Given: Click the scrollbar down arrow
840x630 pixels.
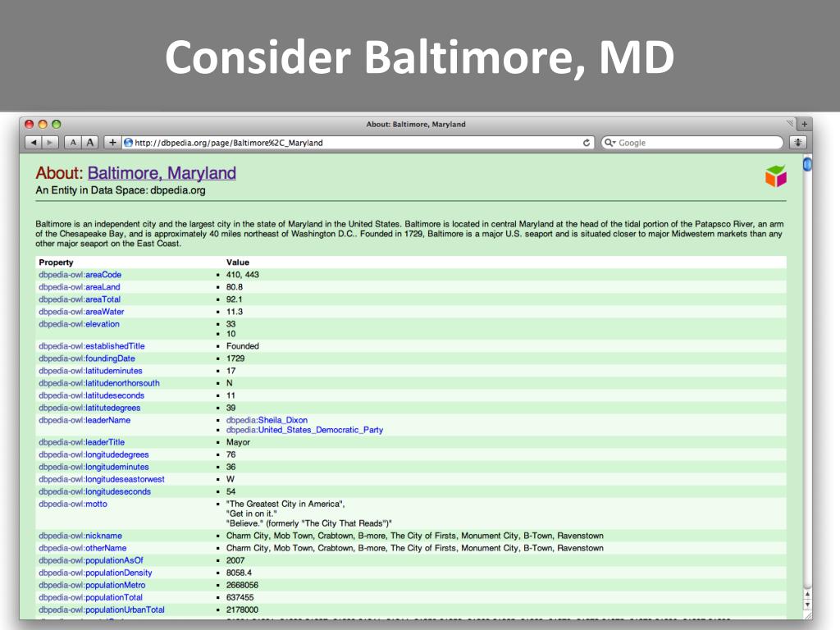Looking at the screenshot, I should [x=807, y=605].
